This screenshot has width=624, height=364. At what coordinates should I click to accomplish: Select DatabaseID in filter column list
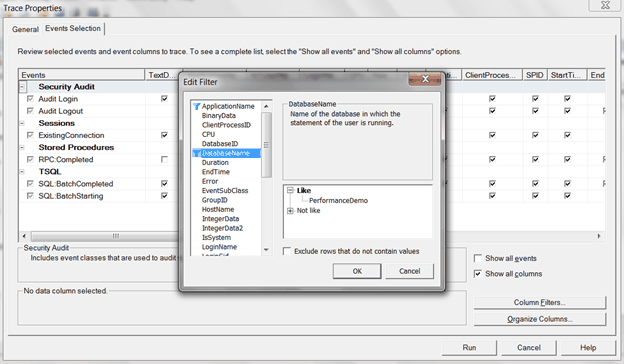[x=220, y=144]
